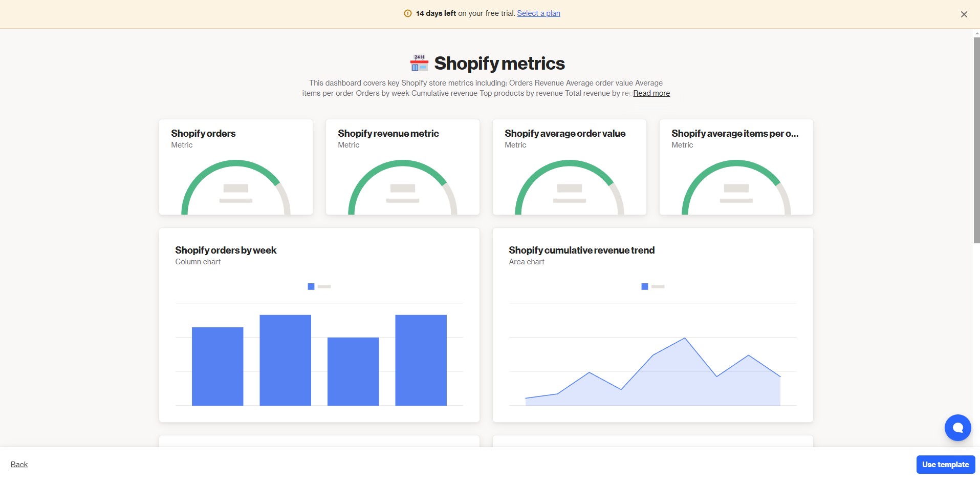Click the cumulative revenue legend square

pos(644,287)
